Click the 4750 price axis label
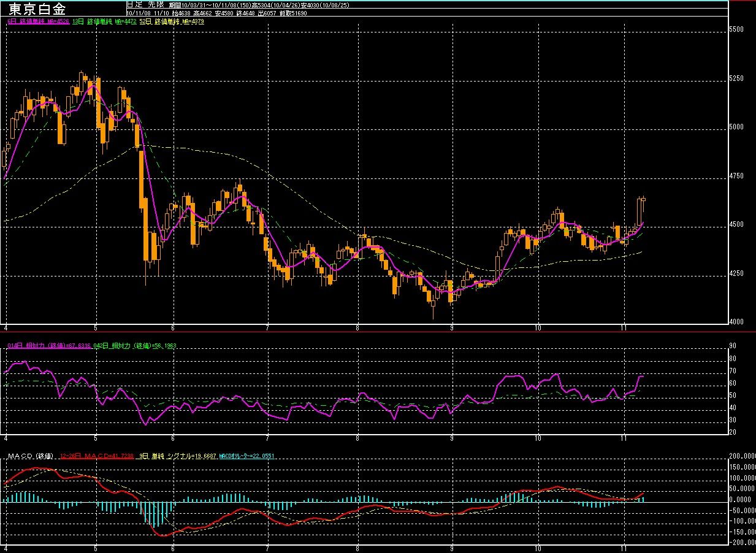This screenshot has height=553, width=756. 736,176
